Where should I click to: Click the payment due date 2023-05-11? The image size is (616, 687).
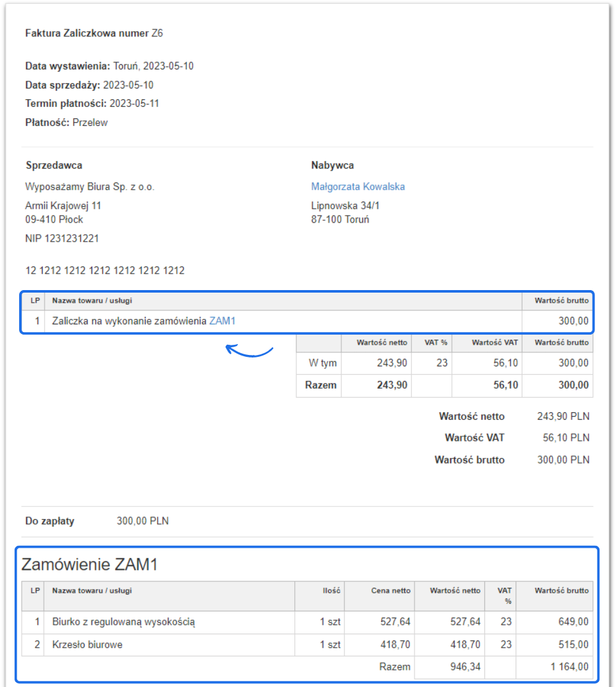(x=134, y=104)
